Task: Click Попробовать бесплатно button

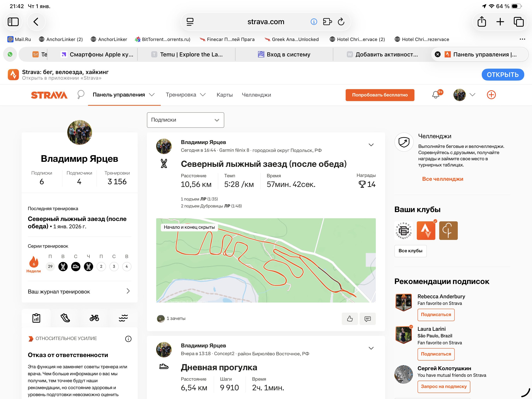Action: click(380, 95)
